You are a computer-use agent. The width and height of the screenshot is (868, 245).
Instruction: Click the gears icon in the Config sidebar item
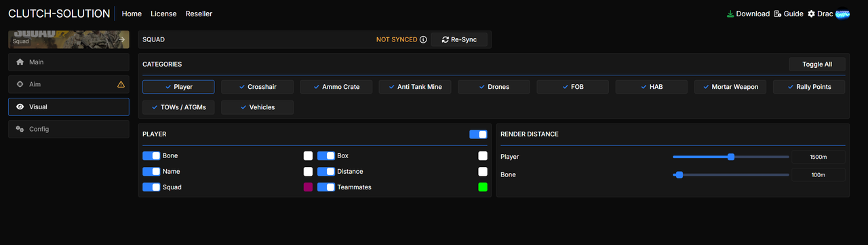click(20, 129)
